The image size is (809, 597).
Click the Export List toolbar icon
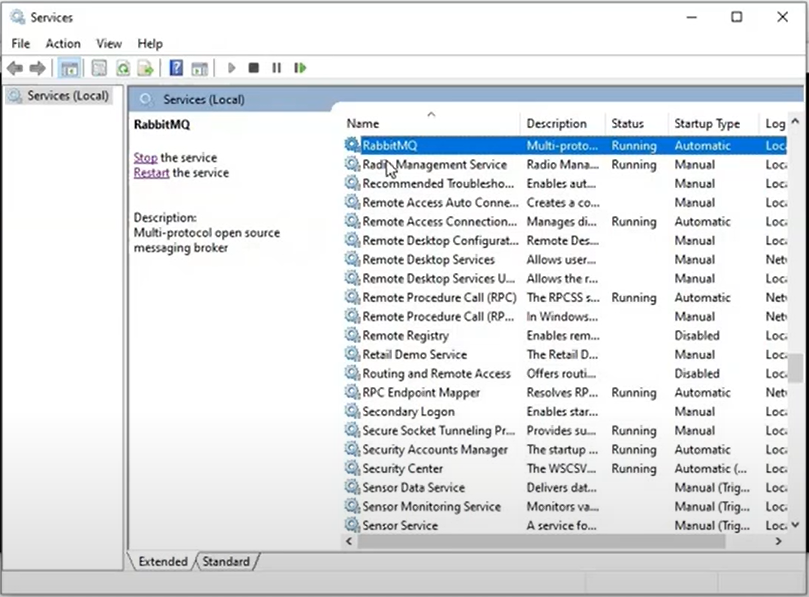[146, 68]
